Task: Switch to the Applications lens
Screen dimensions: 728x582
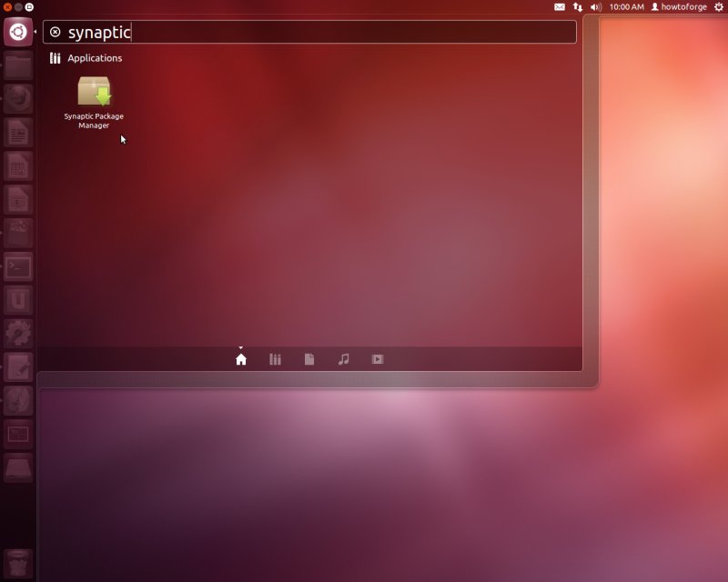Action: [276, 359]
